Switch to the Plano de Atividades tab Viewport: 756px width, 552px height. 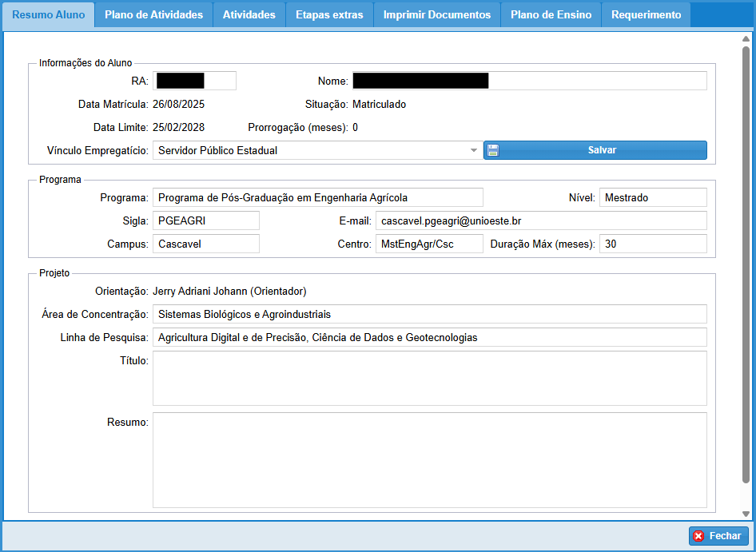click(x=153, y=15)
